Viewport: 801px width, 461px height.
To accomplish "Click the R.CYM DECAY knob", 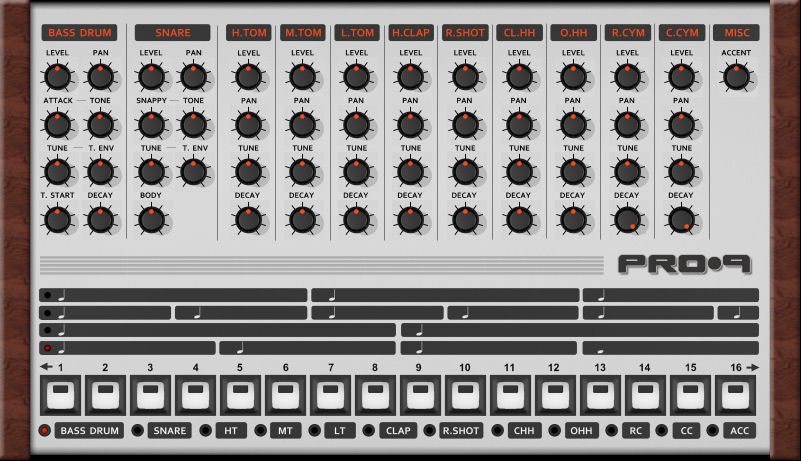I will (627, 220).
